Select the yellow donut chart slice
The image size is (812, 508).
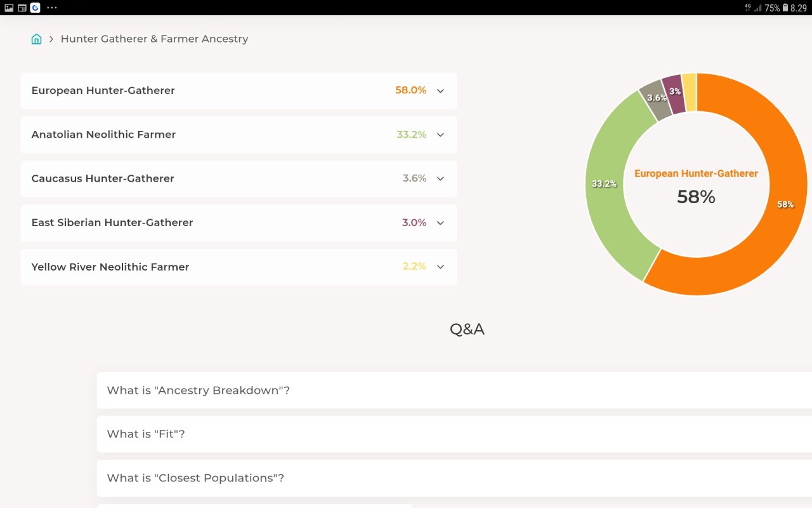point(690,92)
